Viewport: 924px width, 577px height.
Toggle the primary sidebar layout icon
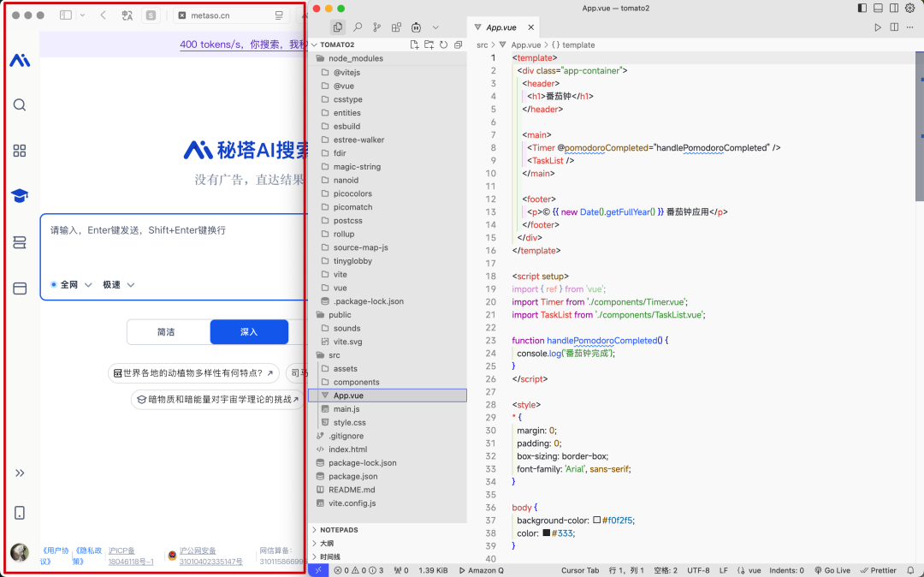[862, 9]
